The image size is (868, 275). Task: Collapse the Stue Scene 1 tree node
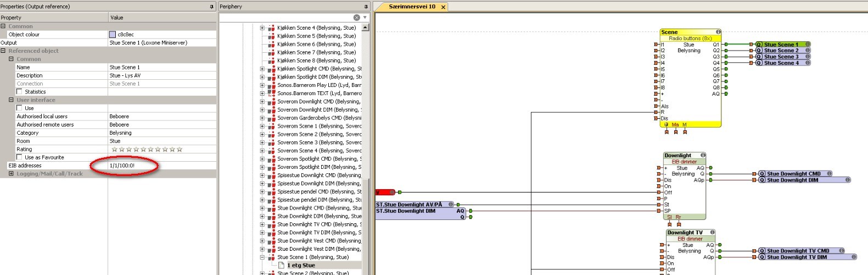pyautogui.click(x=262, y=257)
